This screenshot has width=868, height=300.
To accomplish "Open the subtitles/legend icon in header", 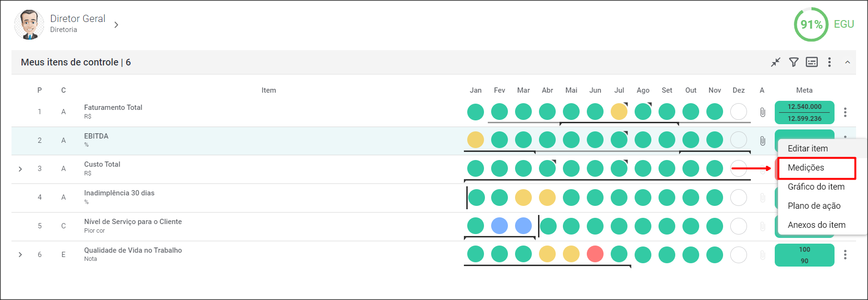I will coord(812,62).
